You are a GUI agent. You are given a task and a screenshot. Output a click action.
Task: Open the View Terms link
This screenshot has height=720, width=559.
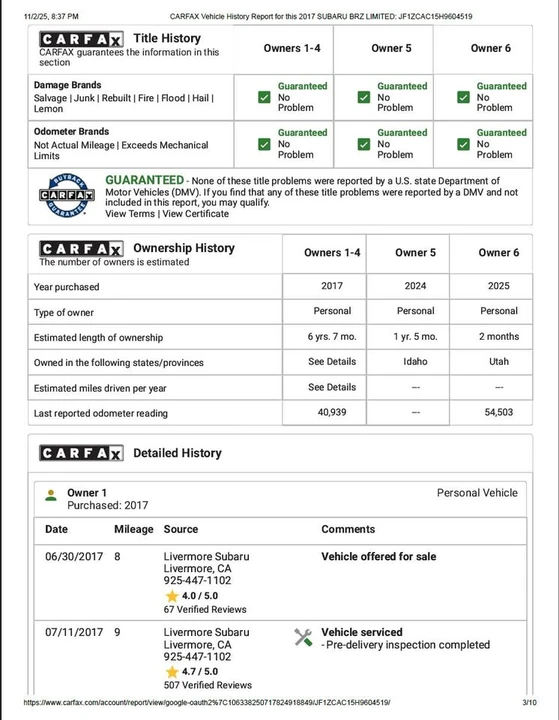coord(130,214)
